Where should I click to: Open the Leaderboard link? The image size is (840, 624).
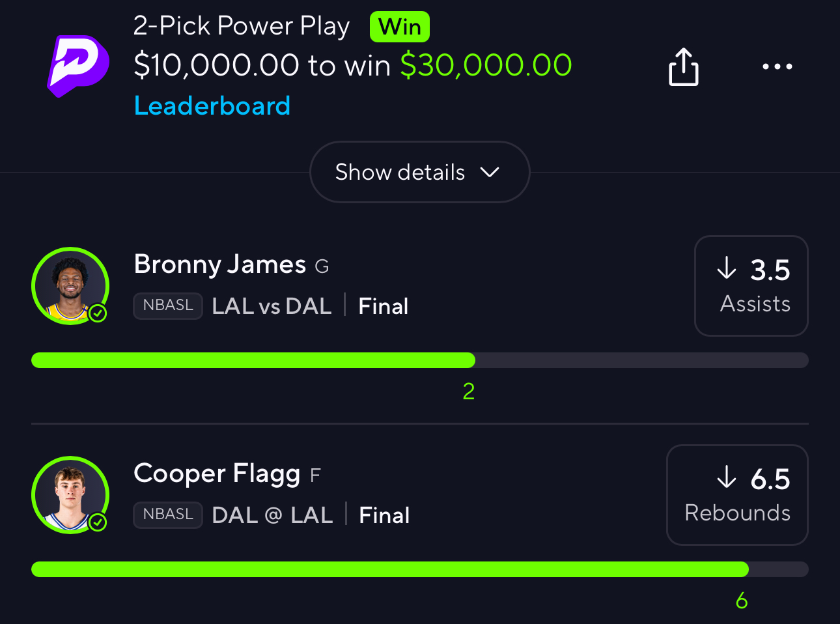click(212, 106)
